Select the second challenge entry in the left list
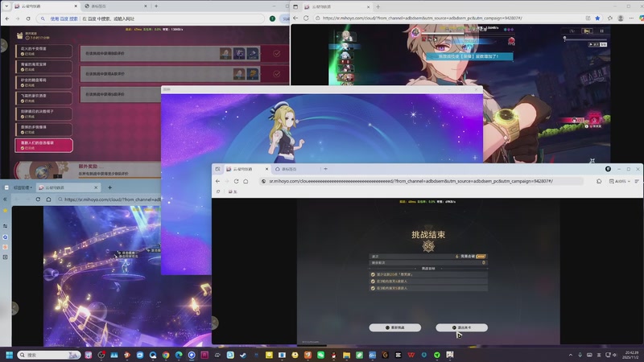 (44, 67)
